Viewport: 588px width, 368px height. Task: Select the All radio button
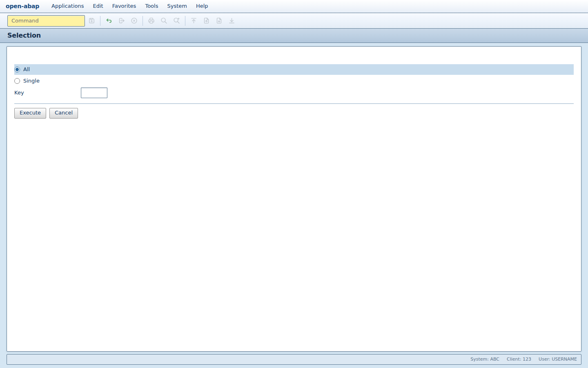coord(17,70)
